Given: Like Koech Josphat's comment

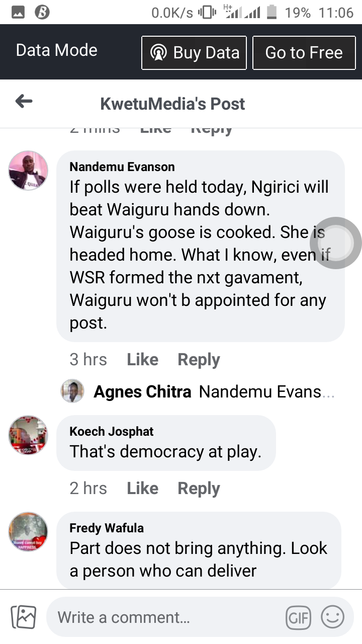Looking at the screenshot, I should click(142, 489).
